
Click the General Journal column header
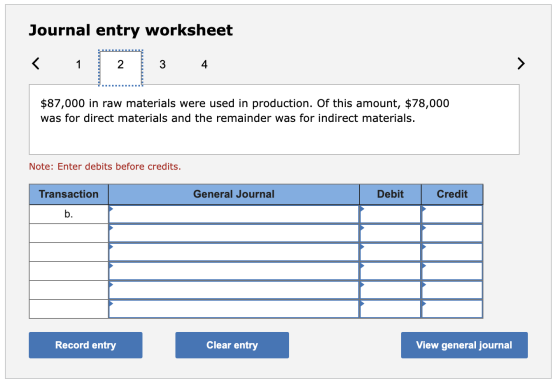click(234, 194)
